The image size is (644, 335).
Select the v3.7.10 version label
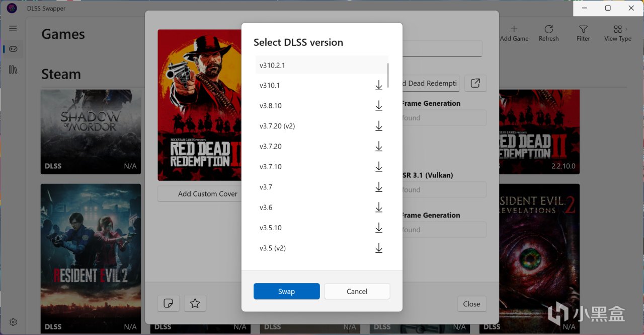[271, 167]
